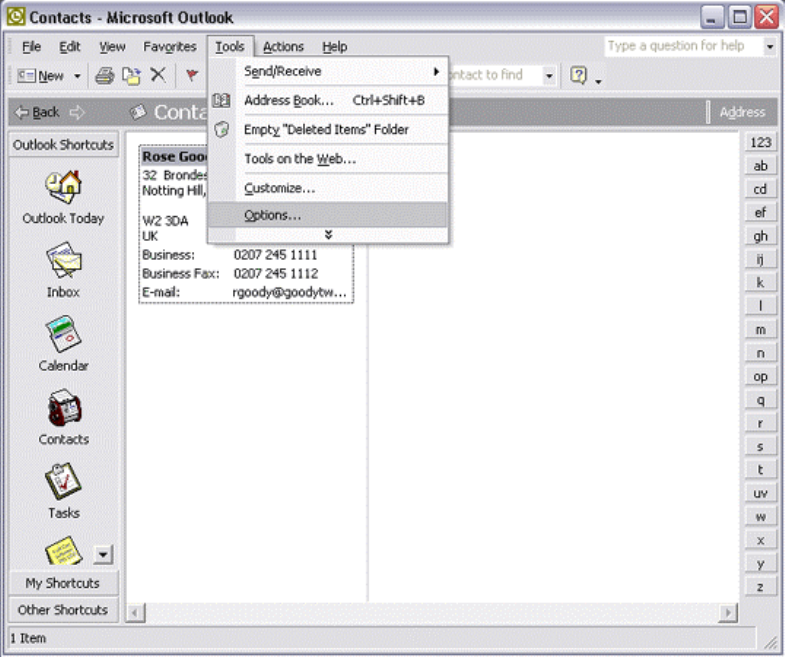Open the Tasks shortcut icon
This screenshot has height=657, width=785.
coord(63,481)
